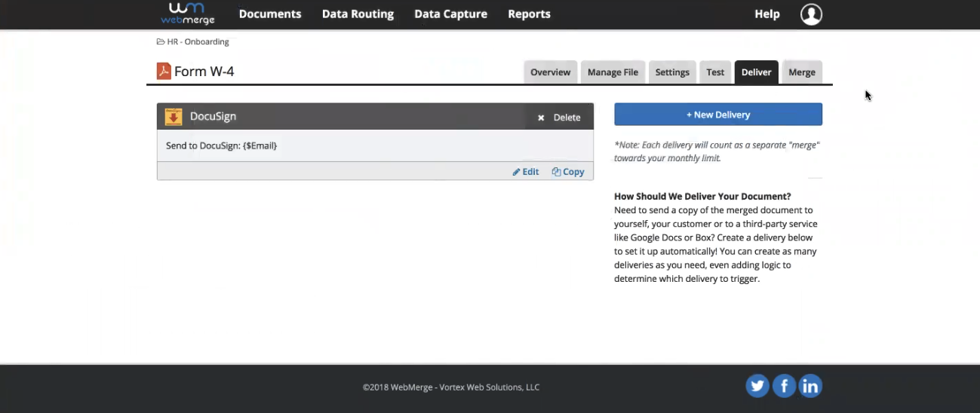Screen dimensions: 980x413
Task: Open the Data Capture menu
Action: coord(450,14)
